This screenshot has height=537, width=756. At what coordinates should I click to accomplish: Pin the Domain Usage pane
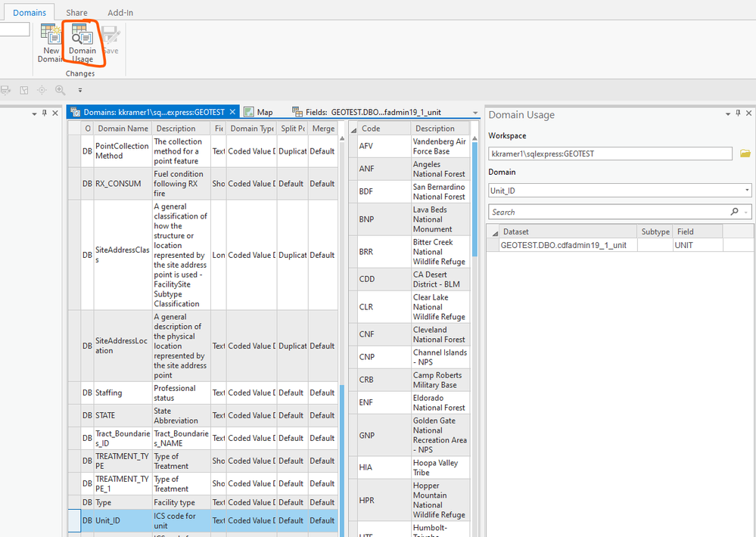coord(739,114)
